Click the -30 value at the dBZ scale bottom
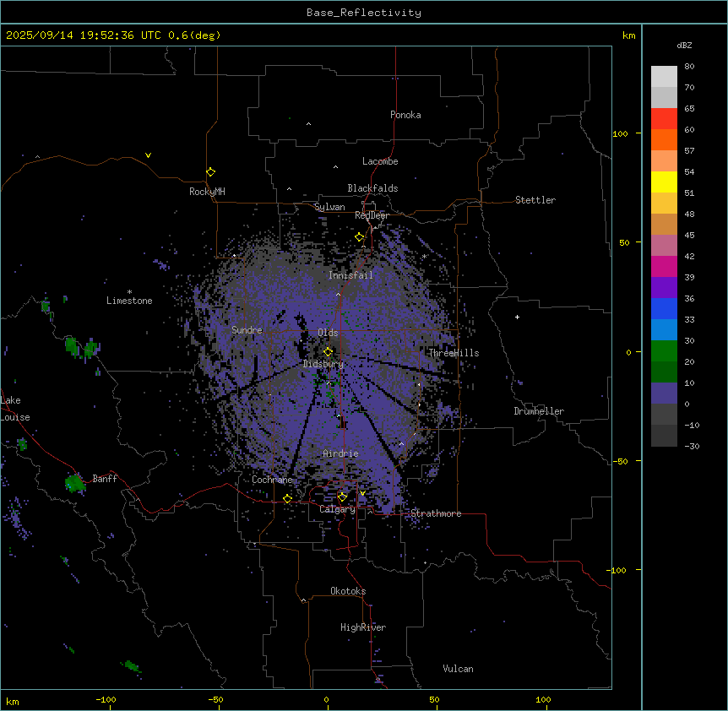 pyautogui.click(x=692, y=446)
